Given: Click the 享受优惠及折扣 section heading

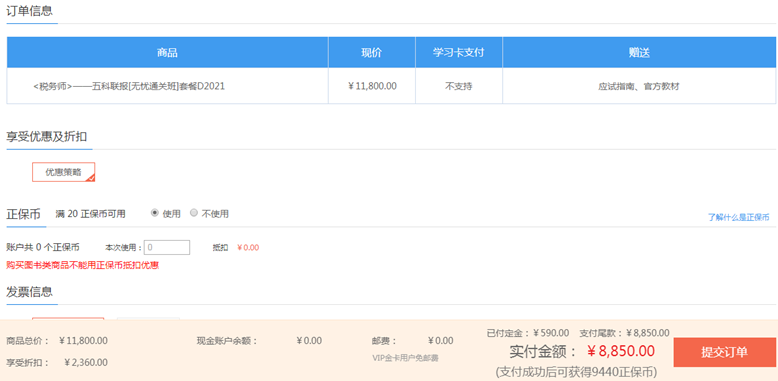Looking at the screenshot, I should 47,136.
